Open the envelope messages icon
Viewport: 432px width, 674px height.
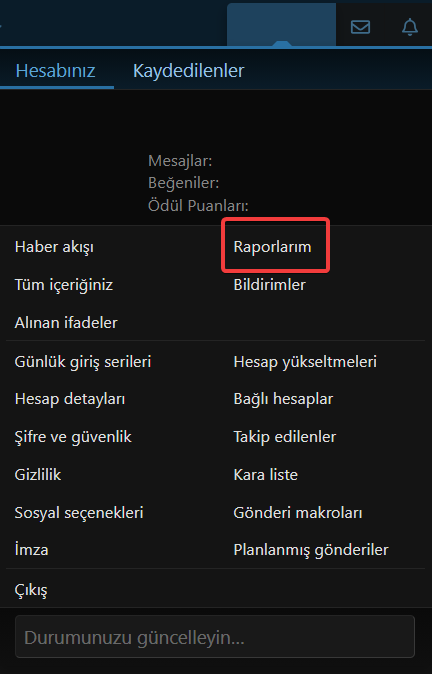(x=360, y=27)
